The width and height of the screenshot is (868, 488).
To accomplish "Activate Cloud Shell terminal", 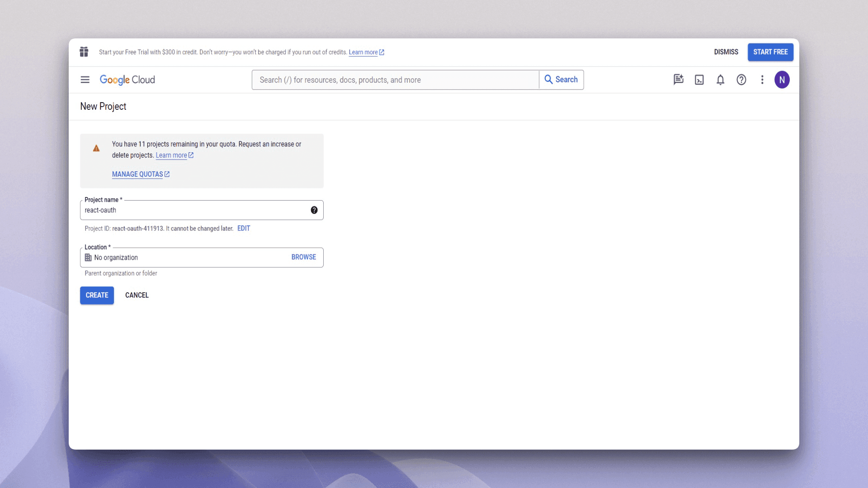I will coord(699,80).
